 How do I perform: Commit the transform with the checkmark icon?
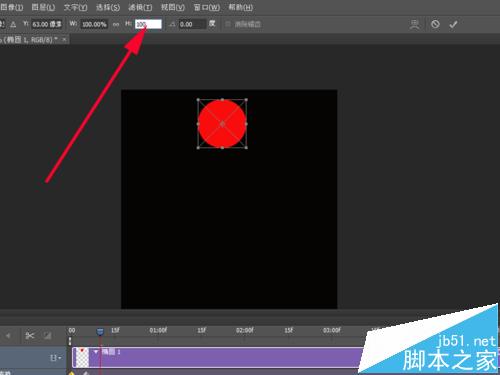453,24
